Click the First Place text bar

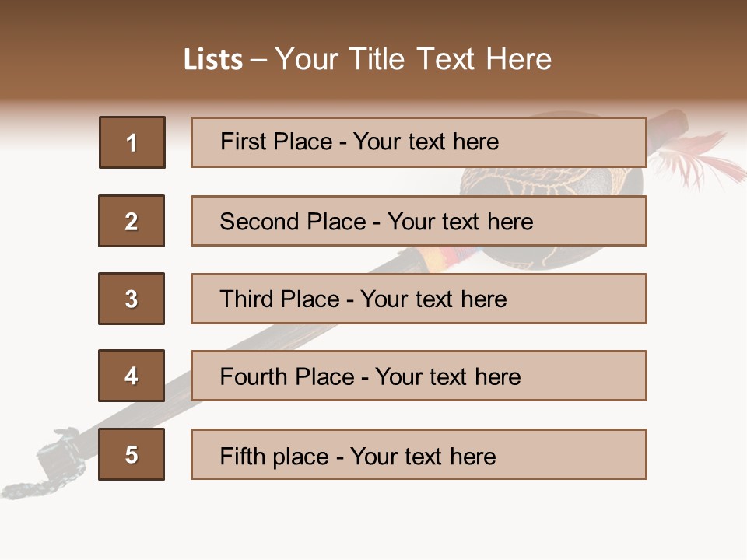pyautogui.click(x=419, y=142)
